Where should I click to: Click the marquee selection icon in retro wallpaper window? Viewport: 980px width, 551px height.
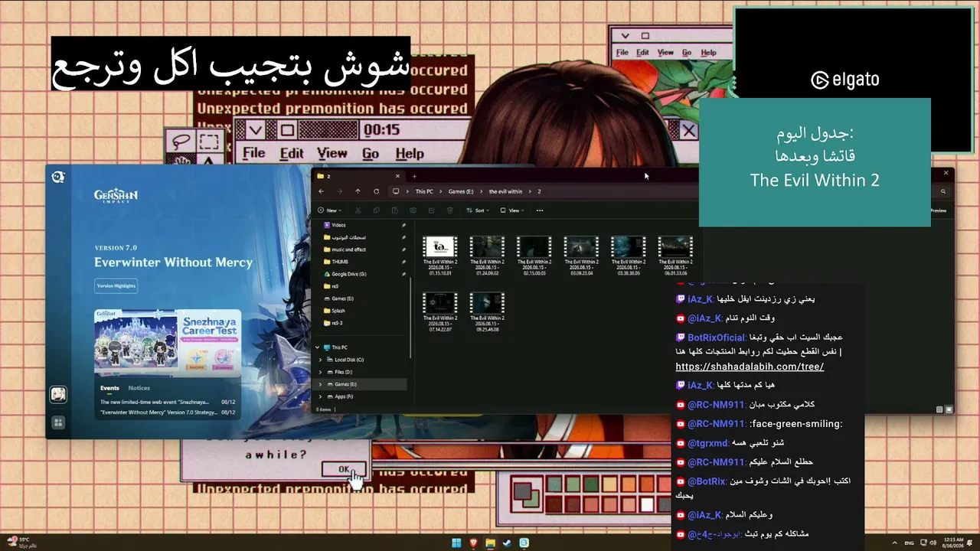click(x=208, y=142)
